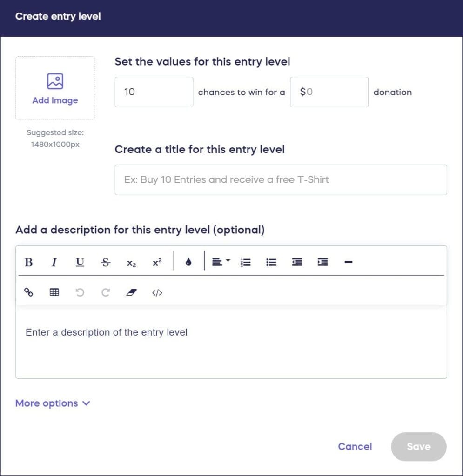The width and height of the screenshot is (463, 476).
Task: Toggle superscript formatting in editor
Action: point(157,262)
